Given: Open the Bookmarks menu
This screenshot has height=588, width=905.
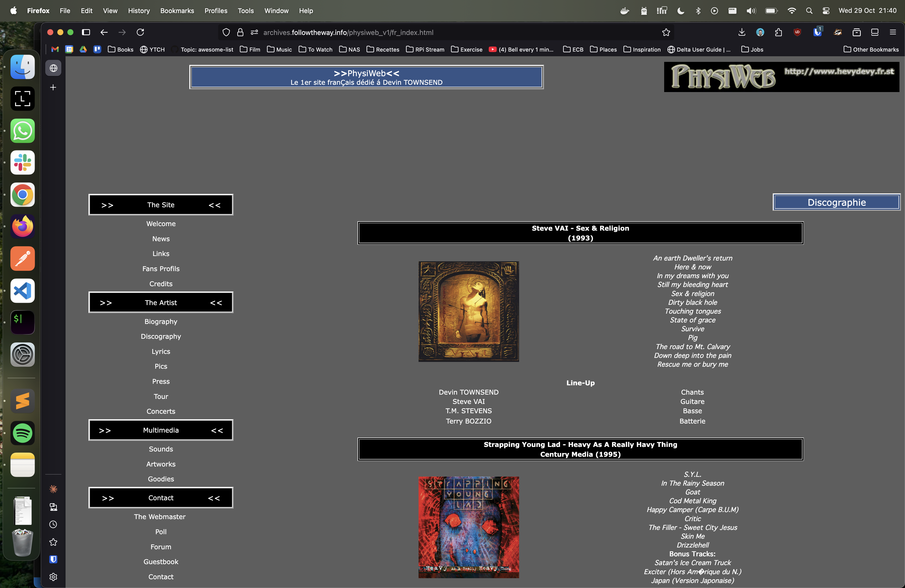Looking at the screenshot, I should point(177,11).
